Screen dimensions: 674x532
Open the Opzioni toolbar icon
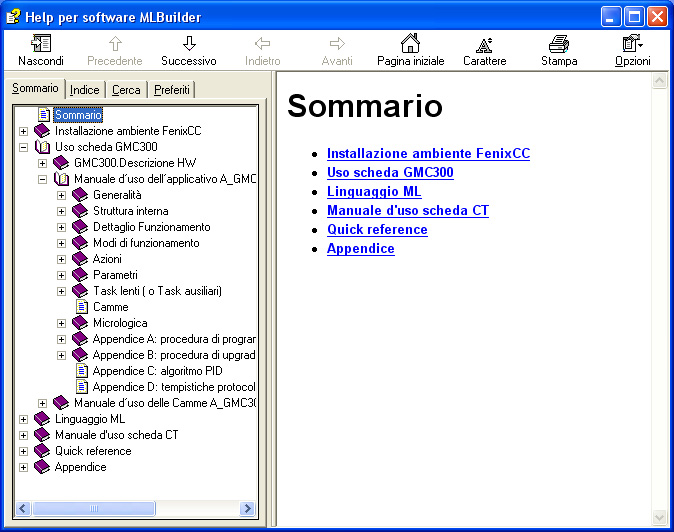click(x=632, y=43)
